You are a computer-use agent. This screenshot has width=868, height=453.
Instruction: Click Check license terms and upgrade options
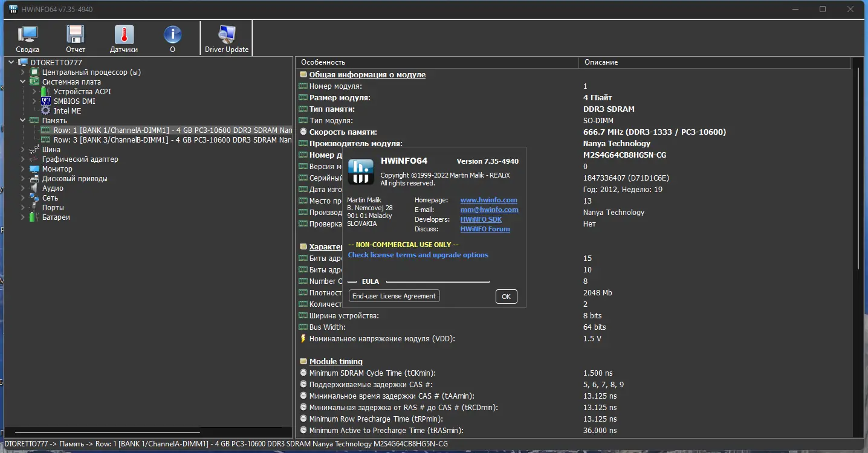(418, 255)
